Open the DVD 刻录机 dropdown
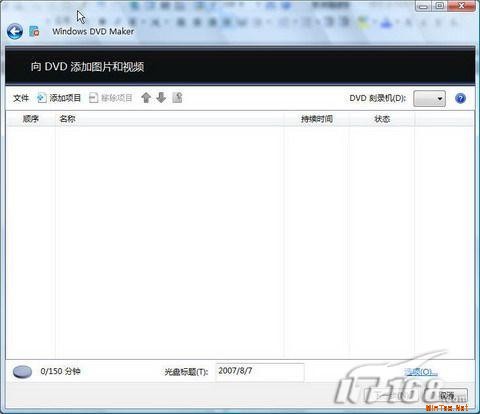Viewport: 480px width, 414px height. (x=429, y=98)
